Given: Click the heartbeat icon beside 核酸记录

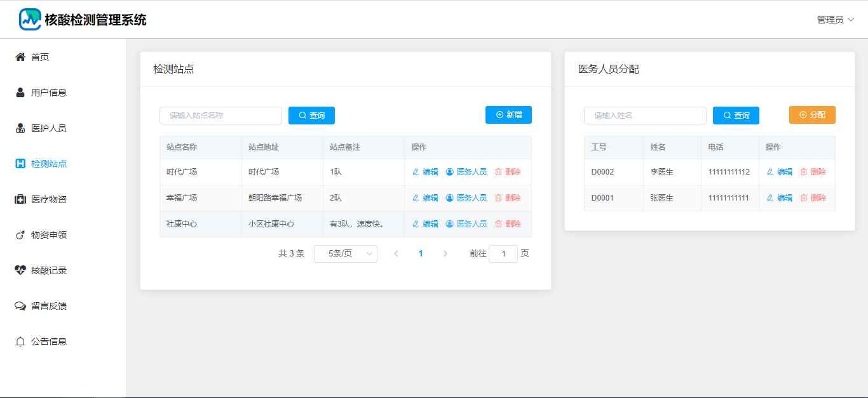Looking at the screenshot, I should coord(20,270).
